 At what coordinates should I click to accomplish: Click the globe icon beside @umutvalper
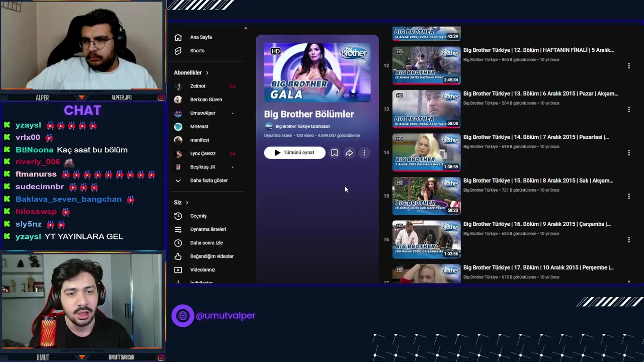pyautogui.click(x=183, y=316)
